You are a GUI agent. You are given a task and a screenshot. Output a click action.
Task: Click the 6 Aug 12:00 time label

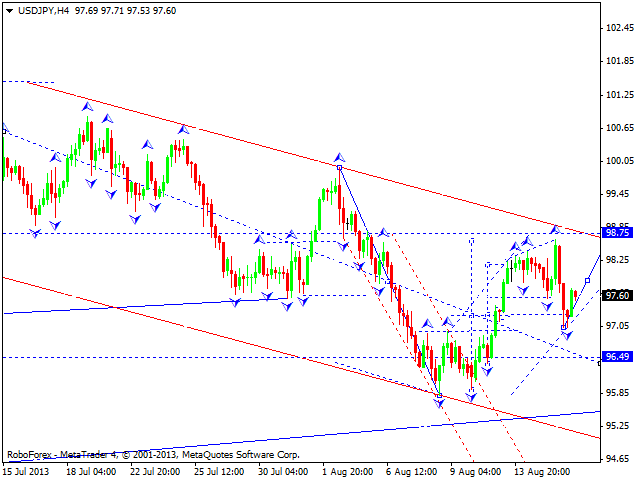(412, 472)
